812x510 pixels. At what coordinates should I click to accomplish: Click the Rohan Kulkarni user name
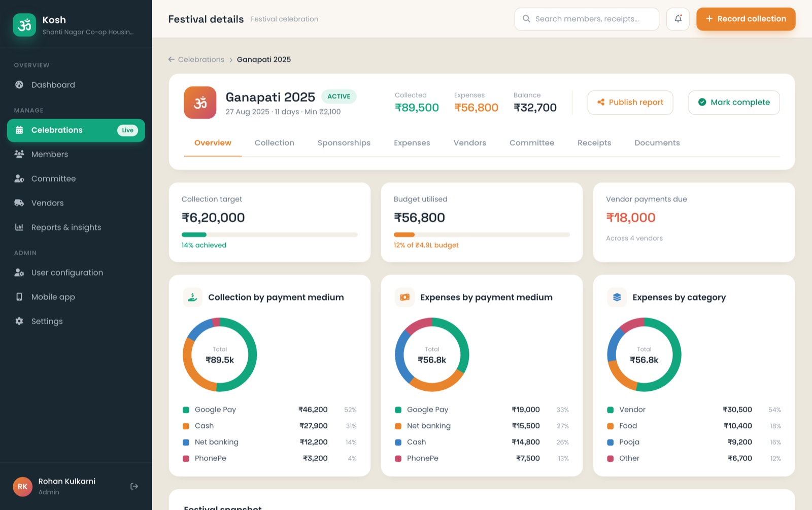tap(67, 481)
